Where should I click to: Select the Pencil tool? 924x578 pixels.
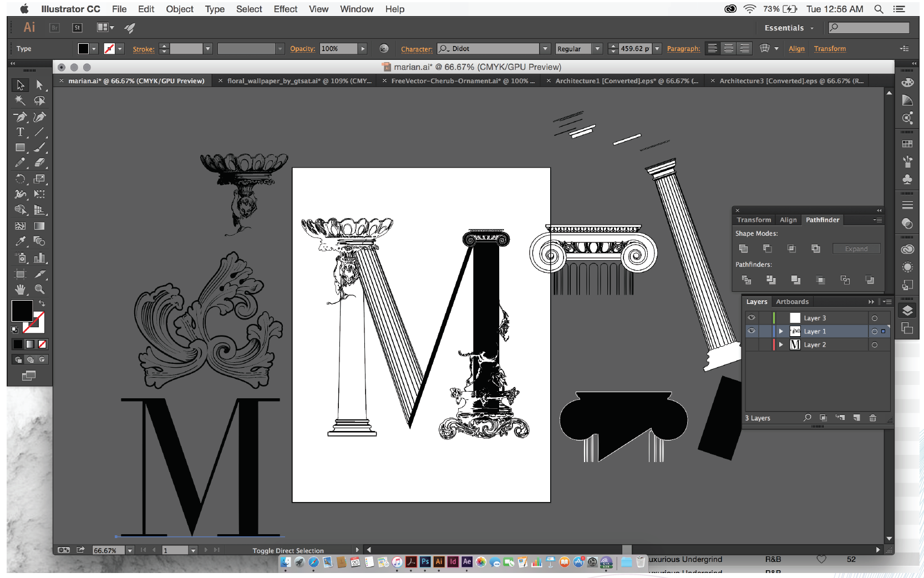(21, 163)
